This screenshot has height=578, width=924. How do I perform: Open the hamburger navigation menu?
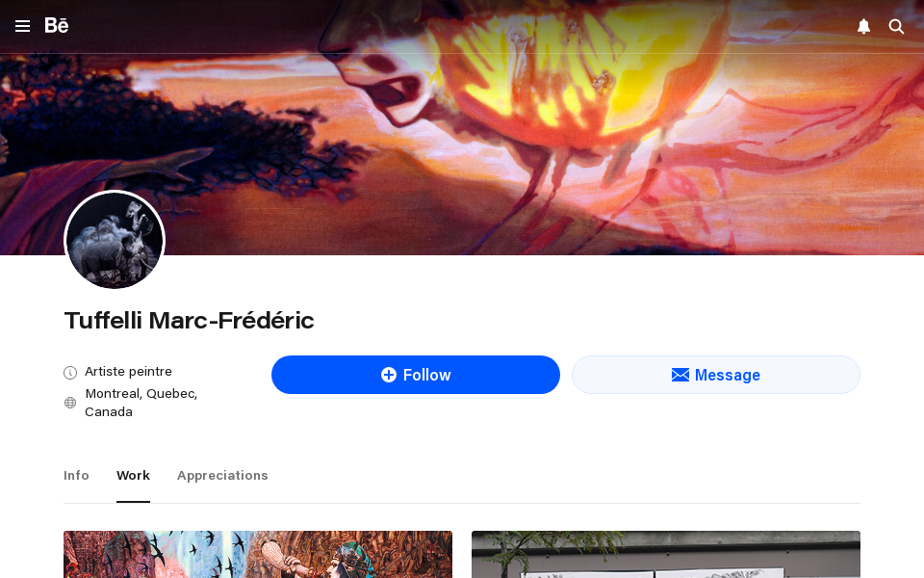(22, 26)
